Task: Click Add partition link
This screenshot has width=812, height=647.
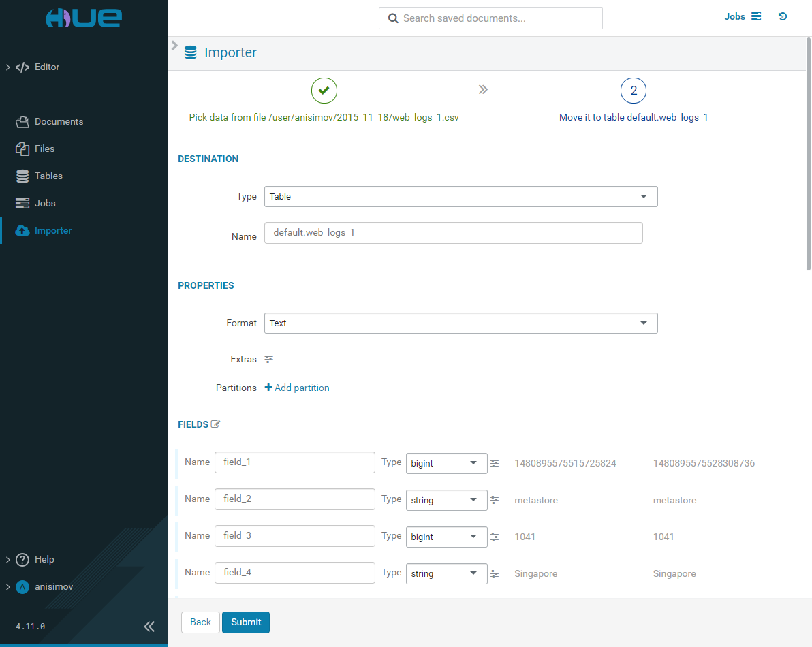Action: pos(297,388)
